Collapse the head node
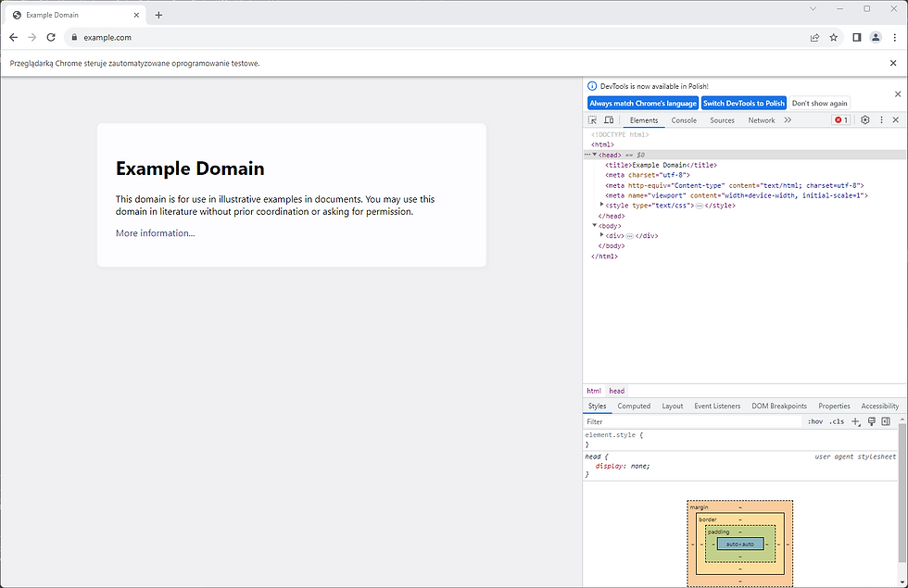 point(594,155)
